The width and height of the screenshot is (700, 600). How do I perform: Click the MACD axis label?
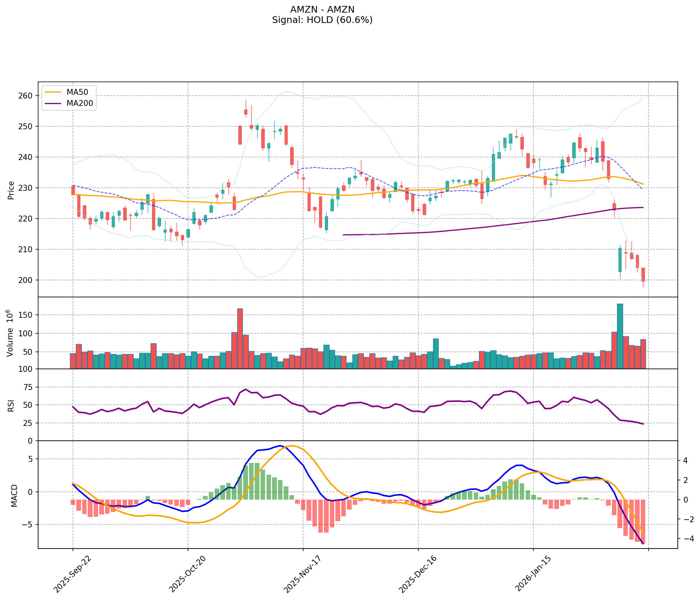tap(14, 495)
